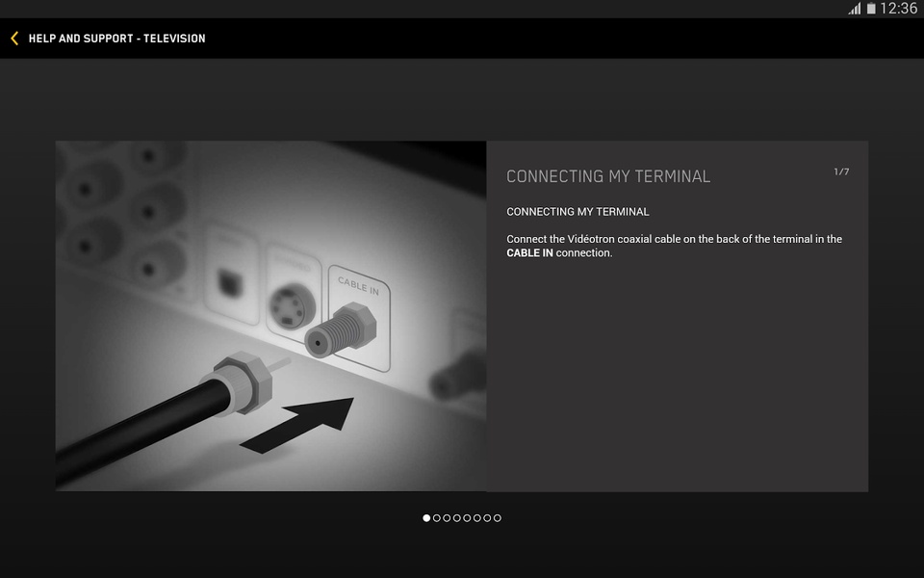Screen dimensions: 924x578
Task: Click the bold CABLE IN instruction text
Action: (x=529, y=253)
